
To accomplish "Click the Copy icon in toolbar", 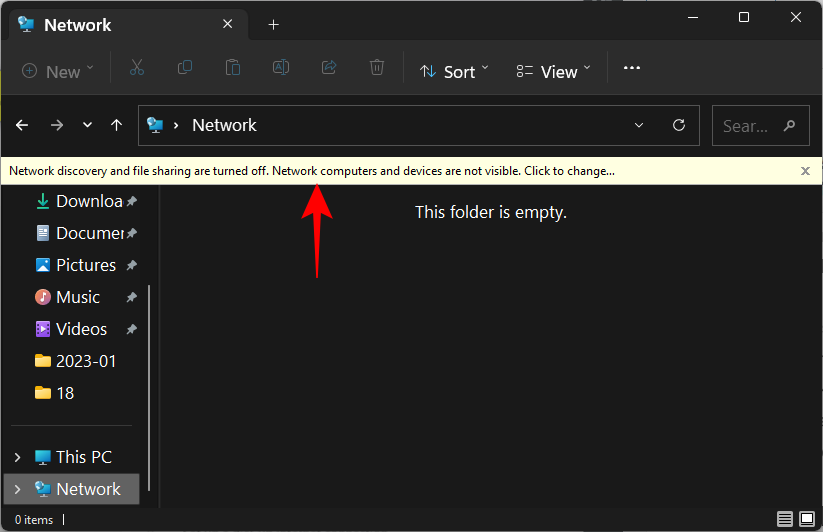I will click(x=185, y=69).
